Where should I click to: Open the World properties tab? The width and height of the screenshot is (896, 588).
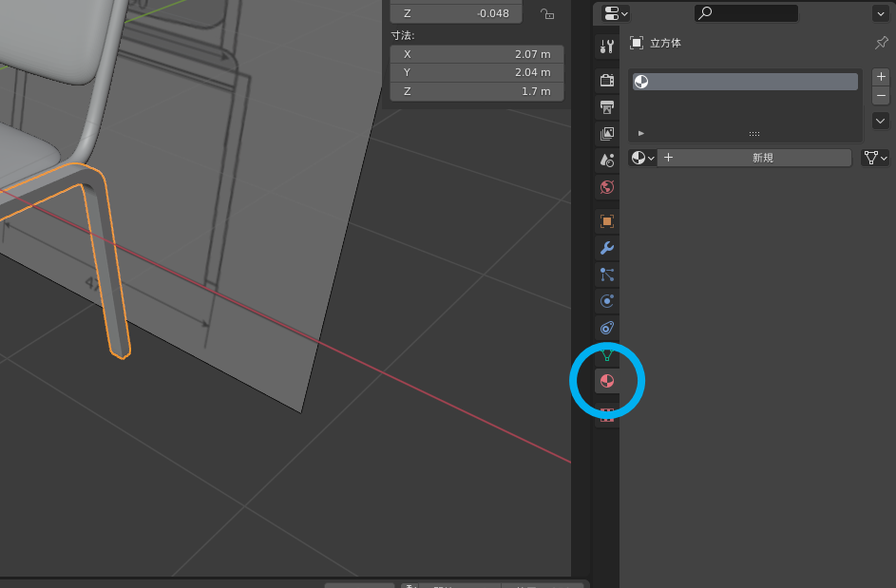click(607, 187)
